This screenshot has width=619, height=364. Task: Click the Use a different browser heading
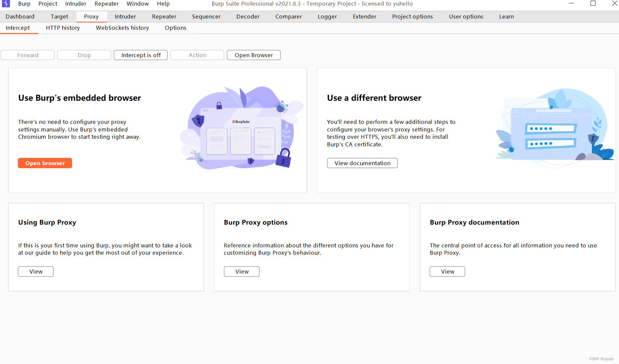(374, 98)
